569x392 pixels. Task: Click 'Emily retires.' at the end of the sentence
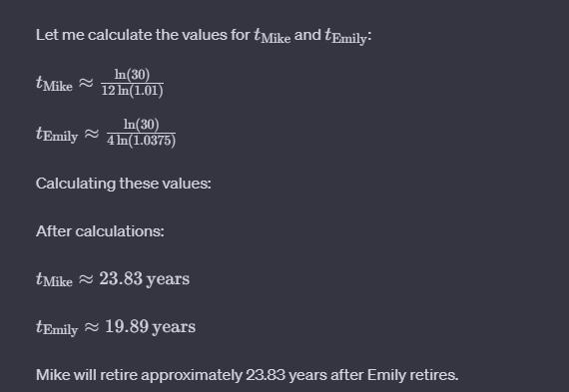coord(412,375)
